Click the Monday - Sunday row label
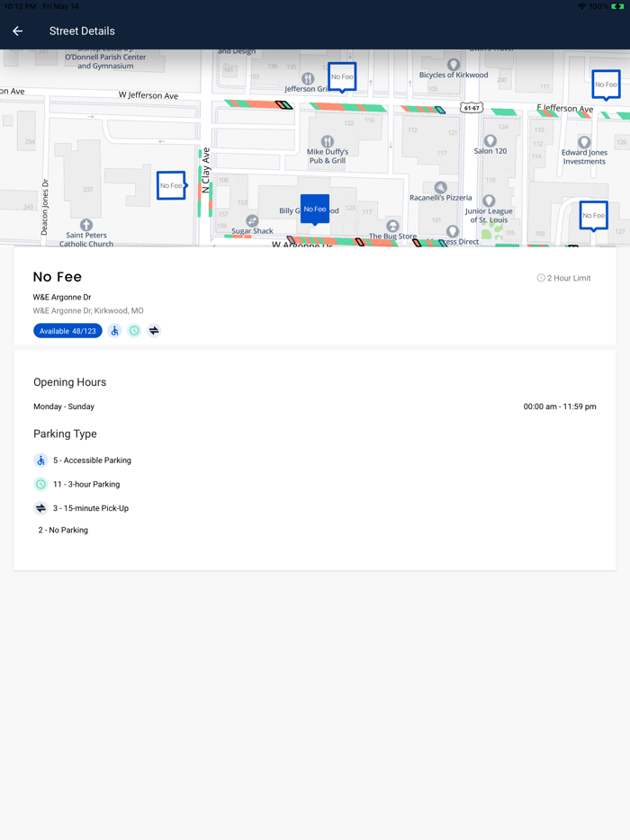 click(x=64, y=407)
